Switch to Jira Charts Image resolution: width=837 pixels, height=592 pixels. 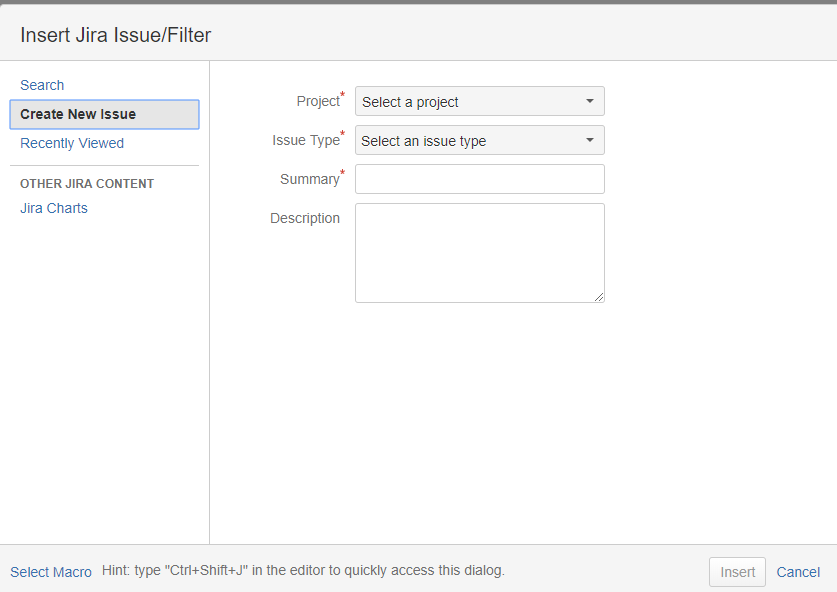[54, 208]
